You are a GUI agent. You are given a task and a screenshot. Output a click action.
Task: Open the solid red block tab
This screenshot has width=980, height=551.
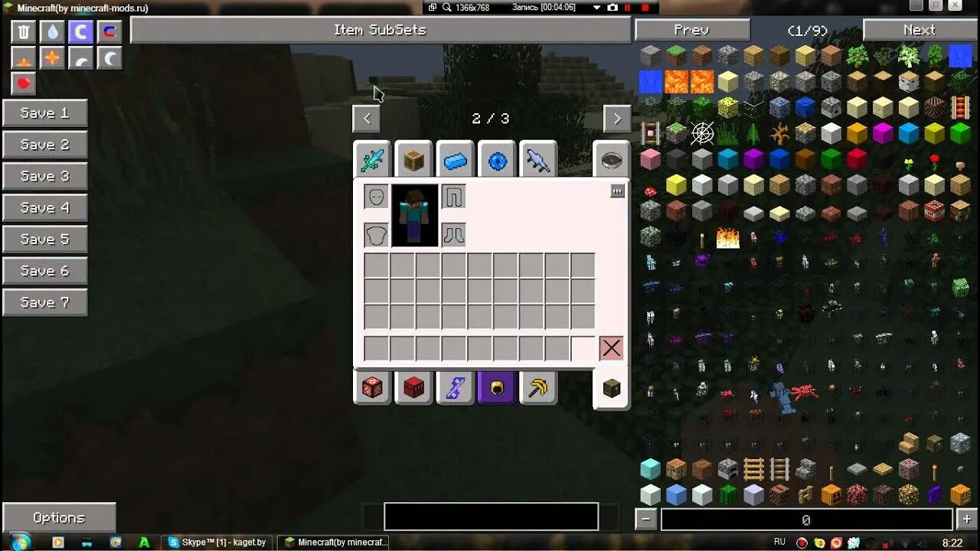(x=414, y=386)
